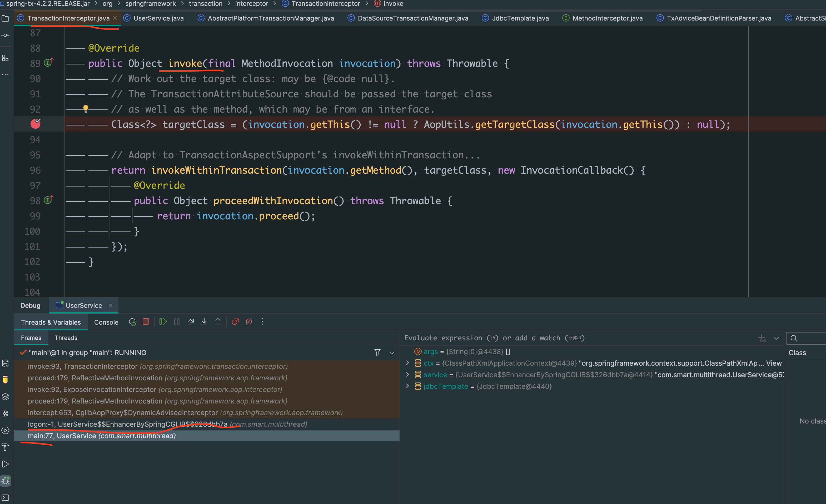Open more debugger toolbar options
The width and height of the screenshot is (826, 504).
click(262, 322)
